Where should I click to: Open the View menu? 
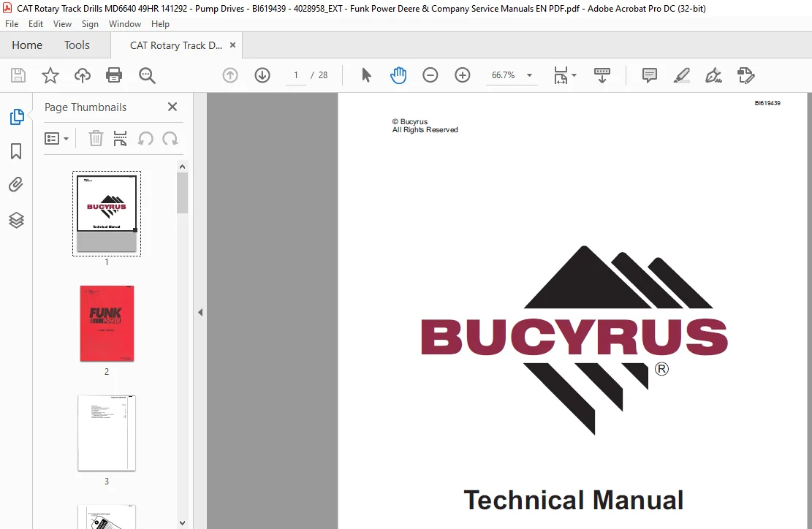pyautogui.click(x=62, y=24)
